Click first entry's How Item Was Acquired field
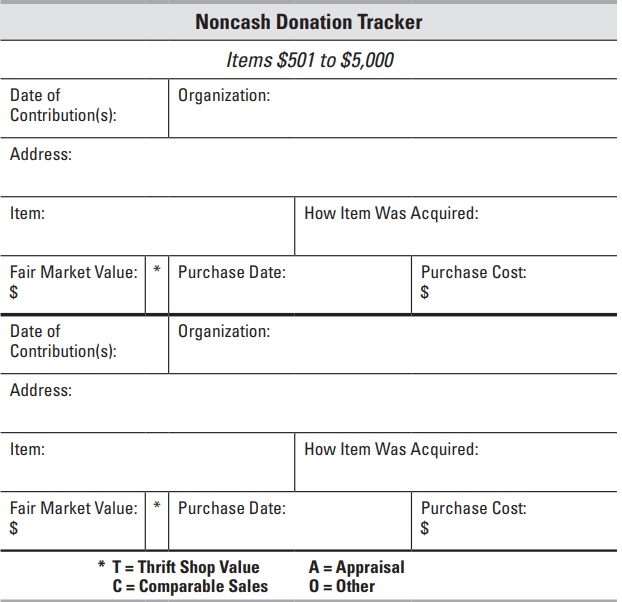This screenshot has height=602, width=622. (x=455, y=225)
